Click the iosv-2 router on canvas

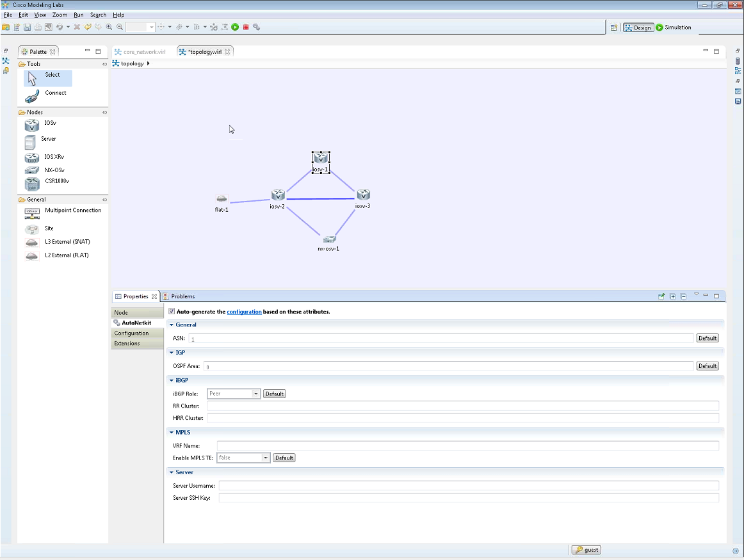(x=278, y=195)
